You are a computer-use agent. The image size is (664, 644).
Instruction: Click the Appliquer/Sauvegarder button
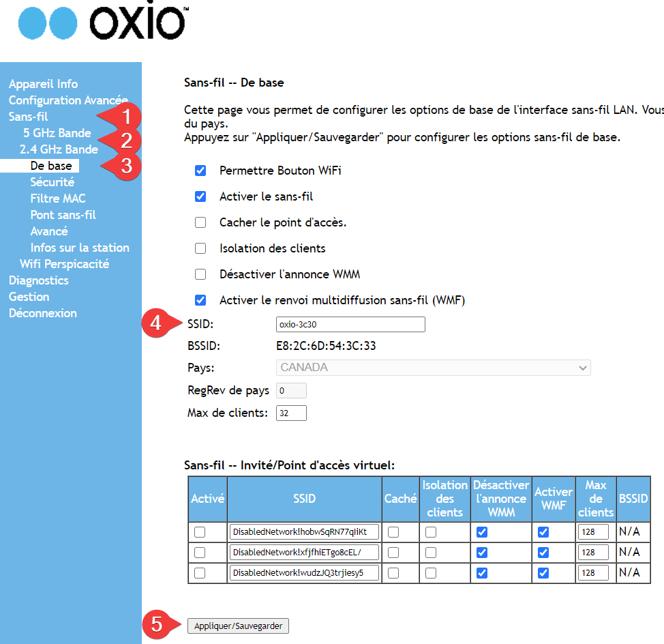coord(238,626)
